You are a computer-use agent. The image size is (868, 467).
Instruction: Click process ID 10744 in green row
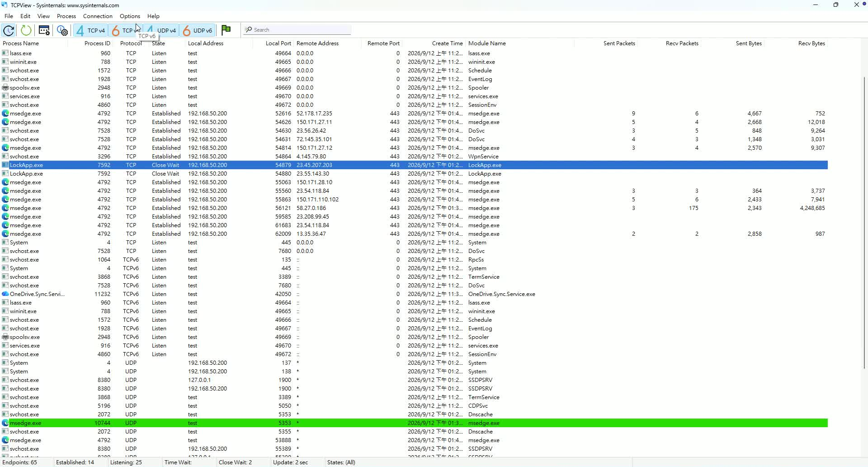click(x=102, y=423)
